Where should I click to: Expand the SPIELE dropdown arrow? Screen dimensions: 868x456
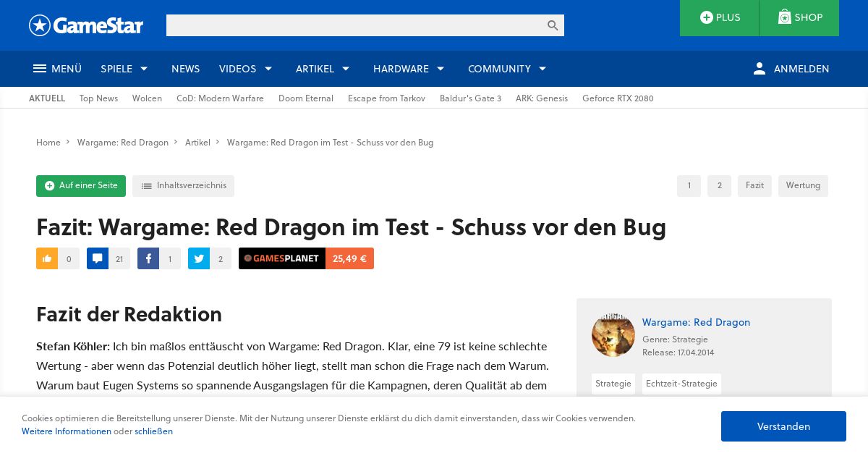[144, 69]
